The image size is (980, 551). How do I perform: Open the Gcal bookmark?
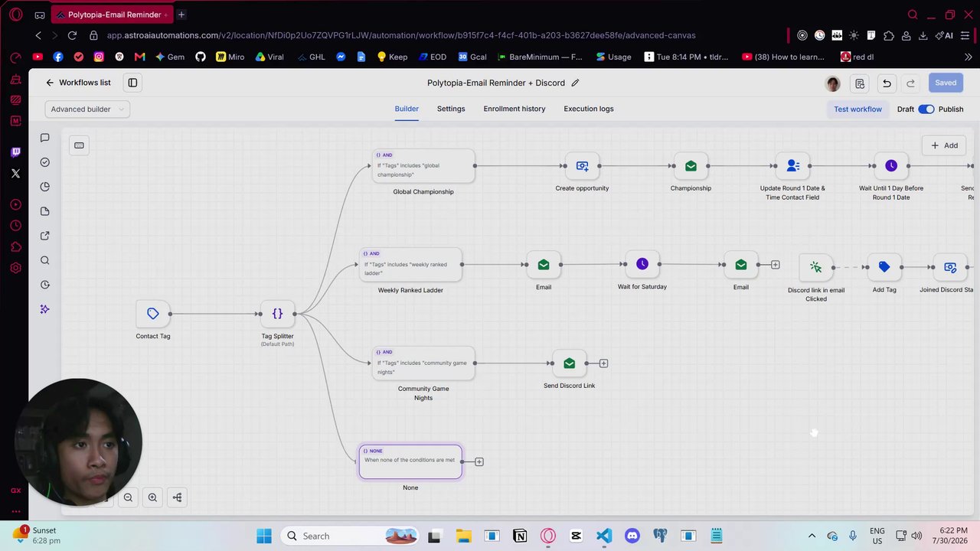(472, 57)
